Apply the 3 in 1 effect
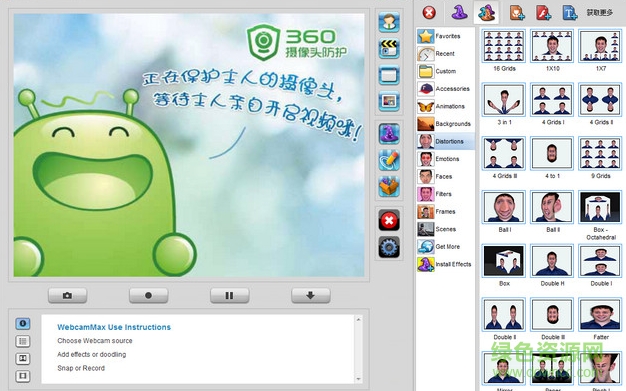Image resolution: width=626 pixels, height=391 pixels. [504, 99]
